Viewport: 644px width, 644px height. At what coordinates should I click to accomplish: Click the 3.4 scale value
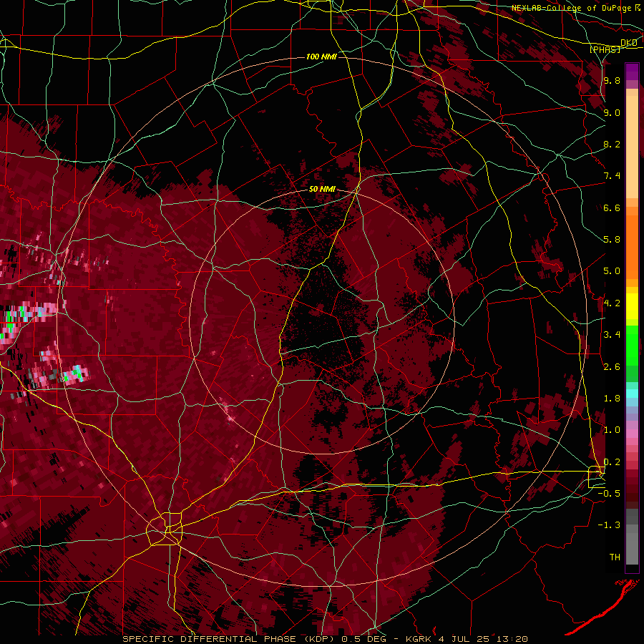tap(612, 335)
